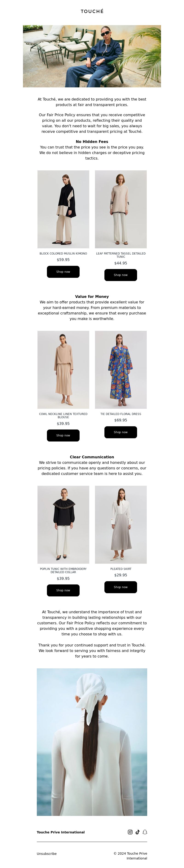Shop now for Pleated Skirt
Screen dimensions: 184x868
point(121,587)
